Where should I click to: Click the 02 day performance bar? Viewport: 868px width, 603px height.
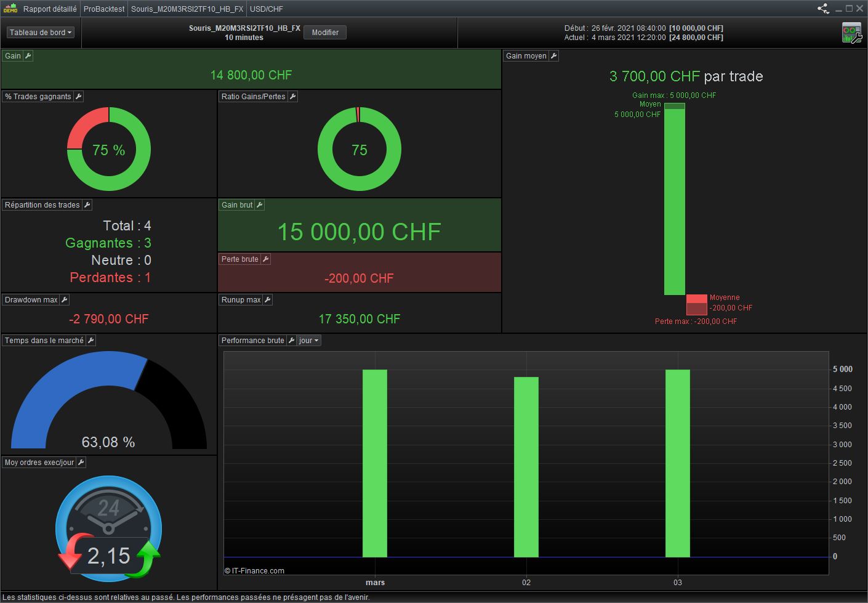(526, 467)
